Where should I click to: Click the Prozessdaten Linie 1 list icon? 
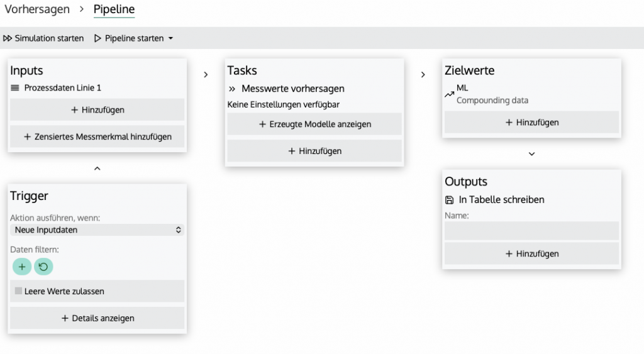coord(15,88)
